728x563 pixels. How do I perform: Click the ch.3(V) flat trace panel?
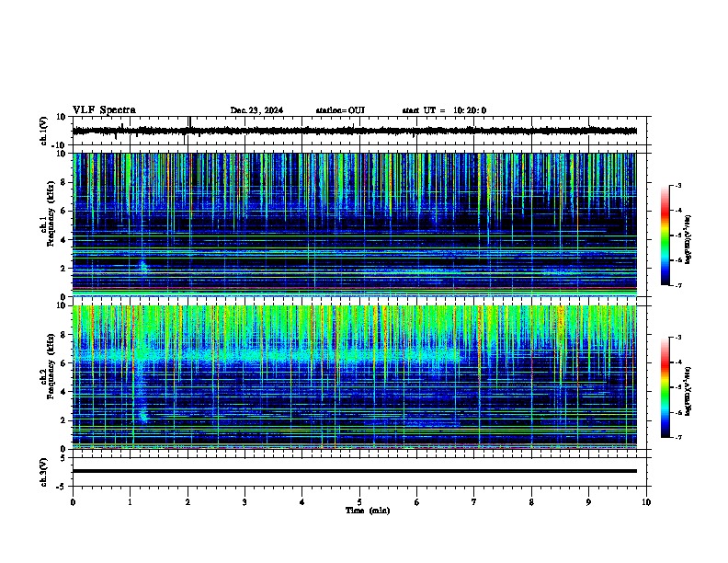pos(359,472)
